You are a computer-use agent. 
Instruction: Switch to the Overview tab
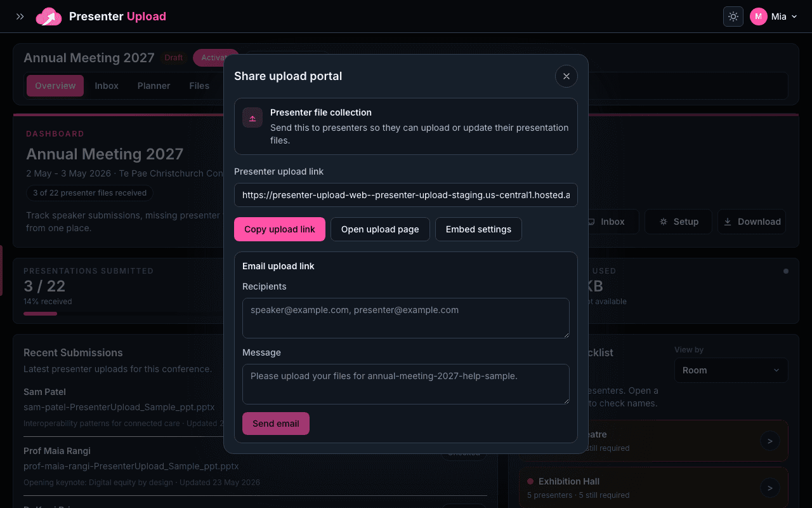coord(55,86)
